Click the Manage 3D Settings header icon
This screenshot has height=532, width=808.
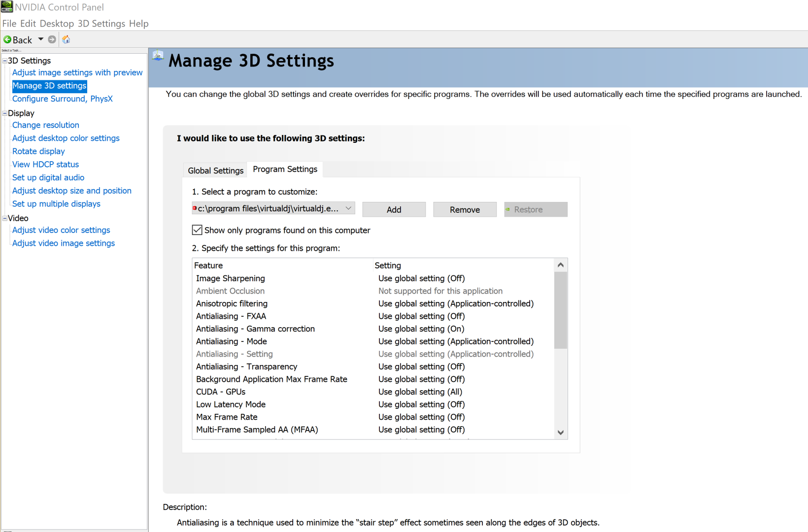point(158,56)
